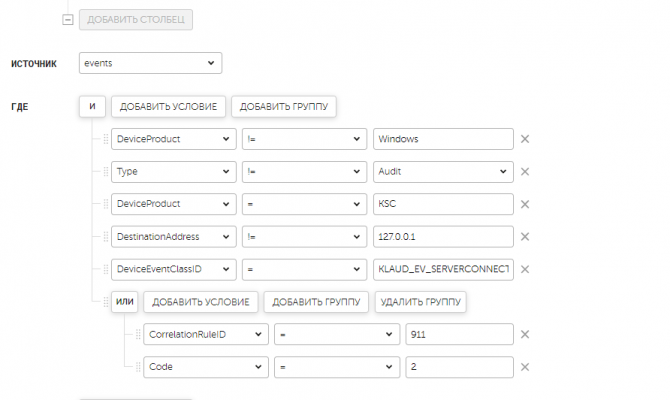Remove the Code equals 2 condition
Screen dimensions: 670x400
(x=525, y=367)
